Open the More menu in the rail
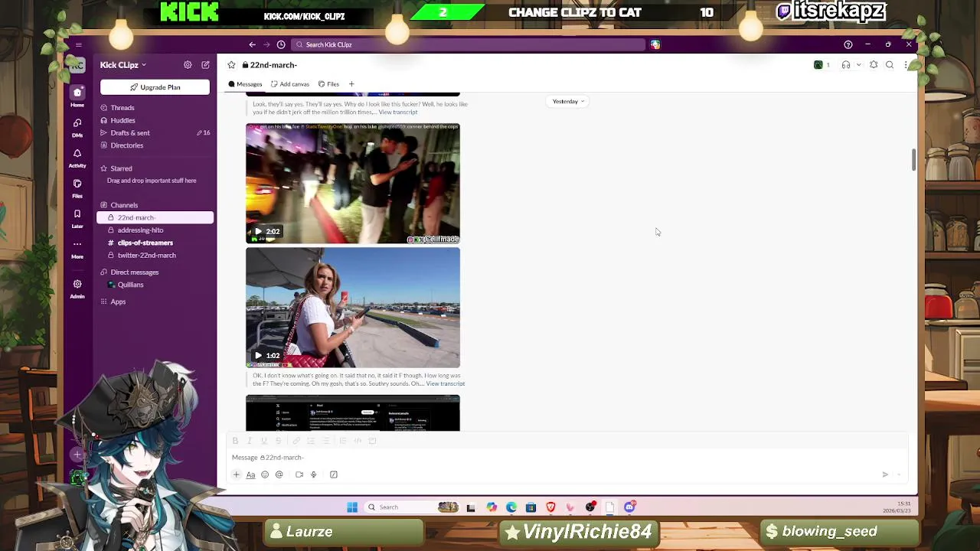 (x=77, y=249)
